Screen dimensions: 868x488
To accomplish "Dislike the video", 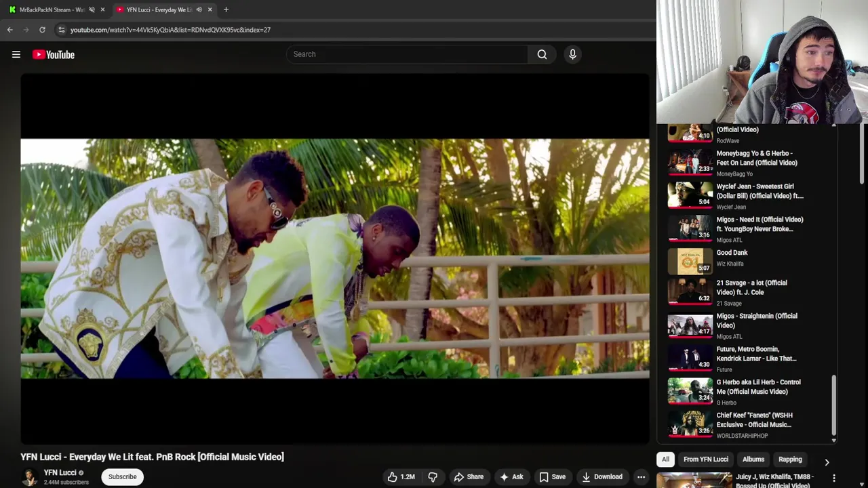I will pyautogui.click(x=433, y=476).
